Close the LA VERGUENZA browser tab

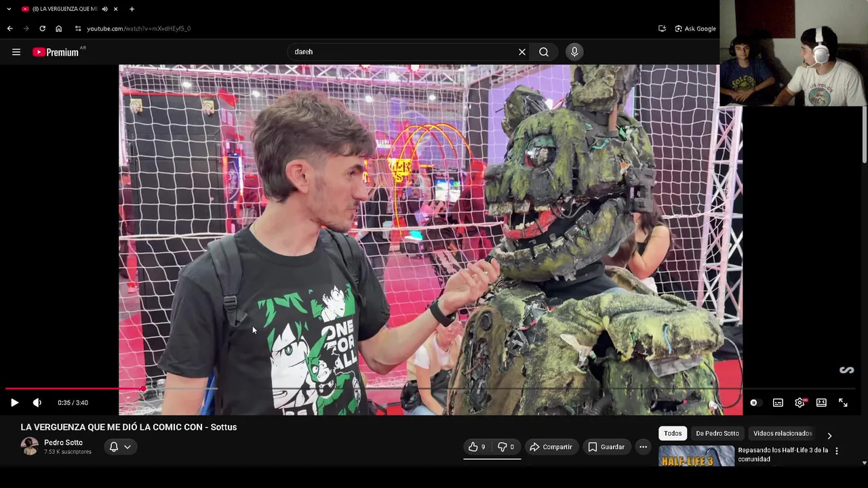(x=115, y=9)
